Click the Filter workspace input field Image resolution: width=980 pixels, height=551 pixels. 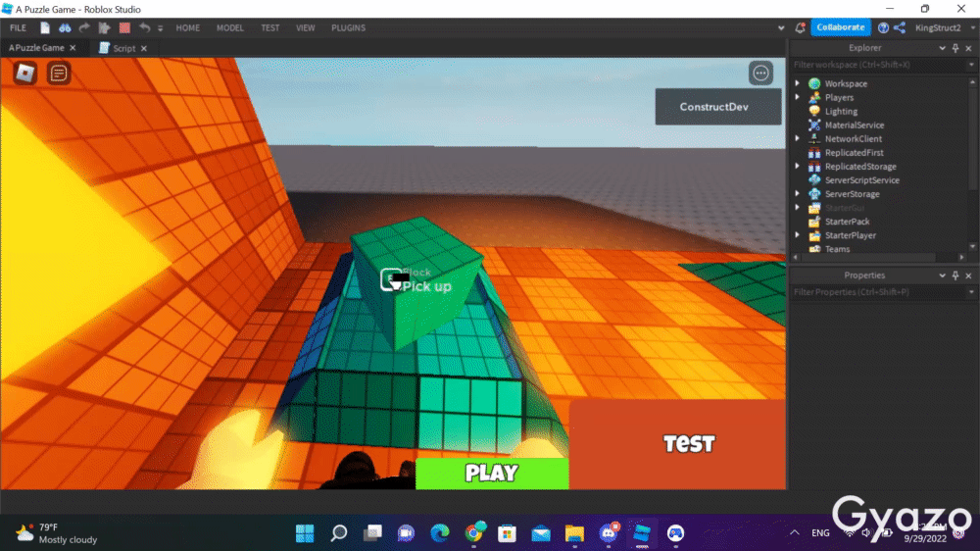coord(878,65)
